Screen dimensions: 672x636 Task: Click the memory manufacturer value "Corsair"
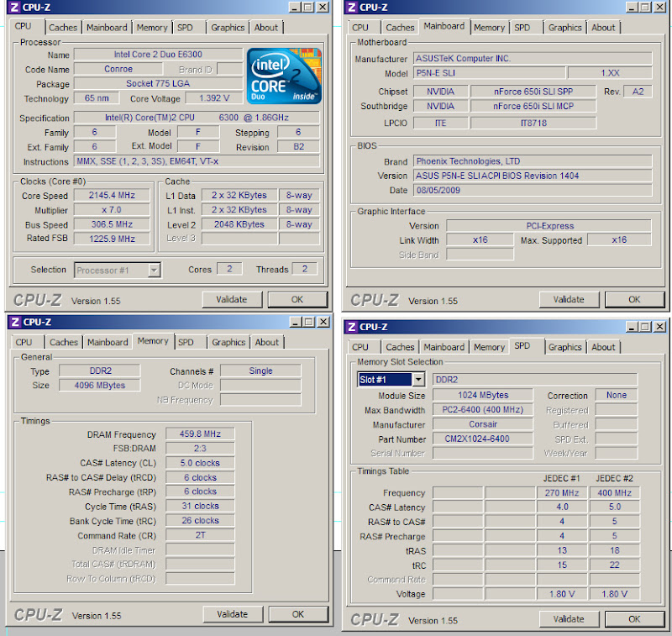[x=483, y=424]
